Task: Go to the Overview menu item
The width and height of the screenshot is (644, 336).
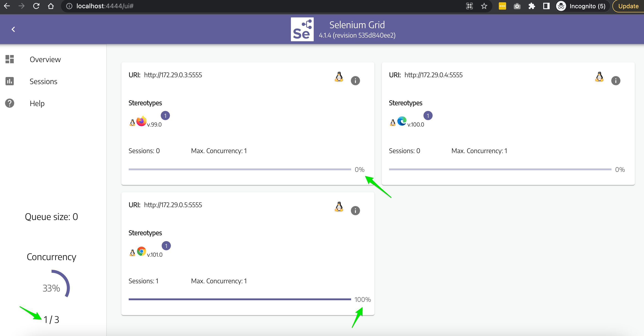Action: (x=45, y=60)
